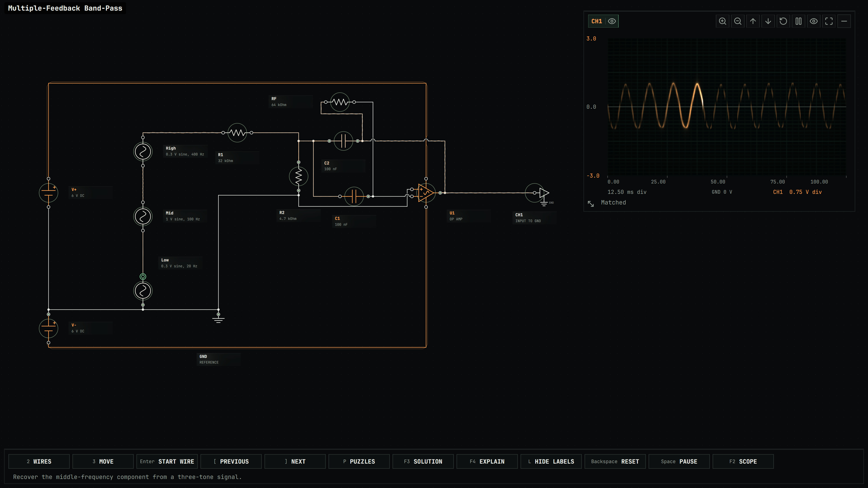Shift scope trace down with arrow

pyautogui.click(x=768, y=21)
